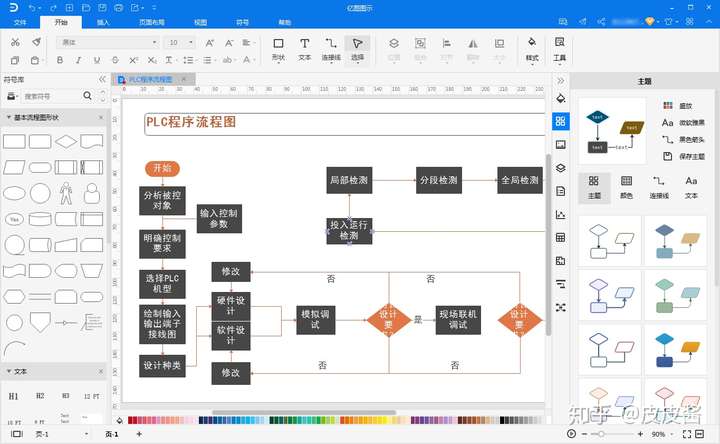720x444 pixels.
Task: Open the font color A dropdown
Action: coord(248,60)
